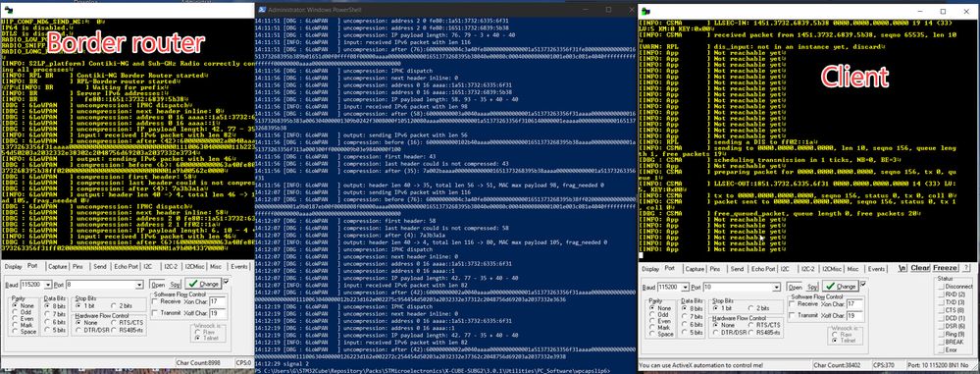Click the green checkmark Change button in Port 8 window
The height and width of the screenshot is (374, 980).
pos(203,284)
